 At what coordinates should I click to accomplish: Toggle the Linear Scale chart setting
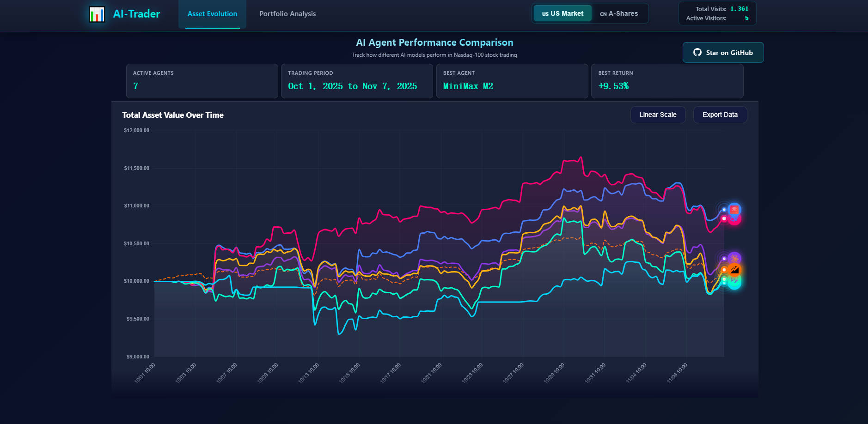tap(657, 115)
